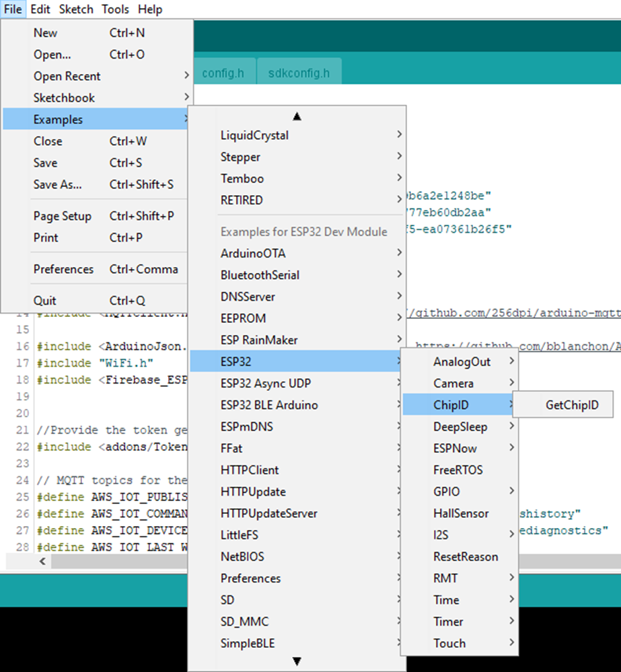This screenshot has width=621, height=672.
Task: Choose Open... from File menu
Action: 96,54
